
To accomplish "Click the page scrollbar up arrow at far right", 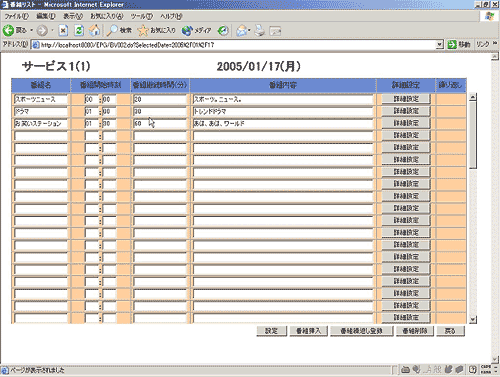I will [x=495, y=57].
